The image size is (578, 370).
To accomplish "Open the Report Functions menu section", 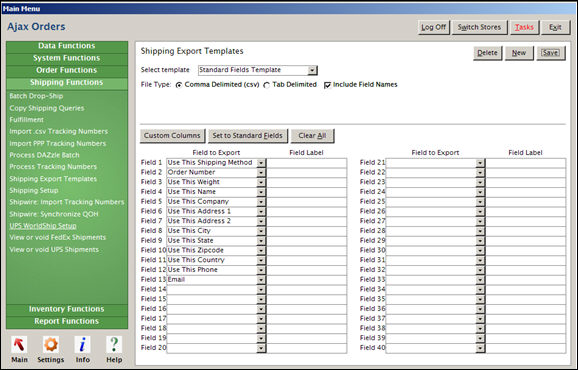I will coord(67,321).
